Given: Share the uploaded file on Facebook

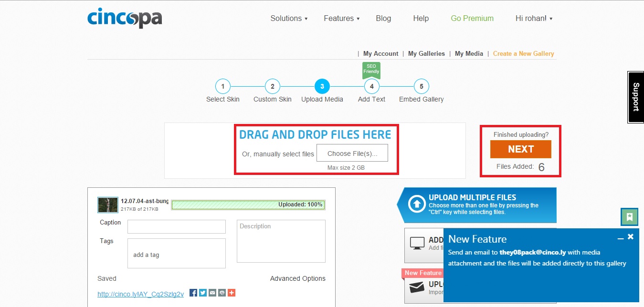Looking at the screenshot, I should [193, 293].
